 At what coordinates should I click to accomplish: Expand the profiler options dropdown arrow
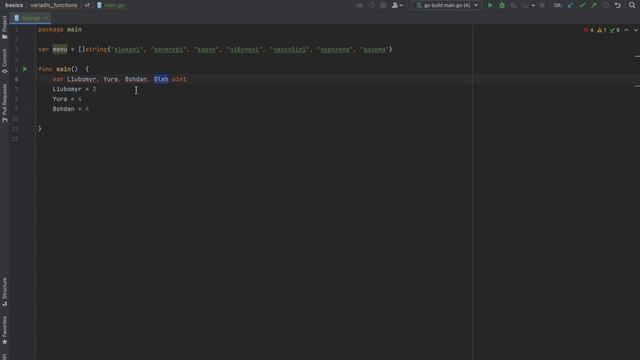533,5
